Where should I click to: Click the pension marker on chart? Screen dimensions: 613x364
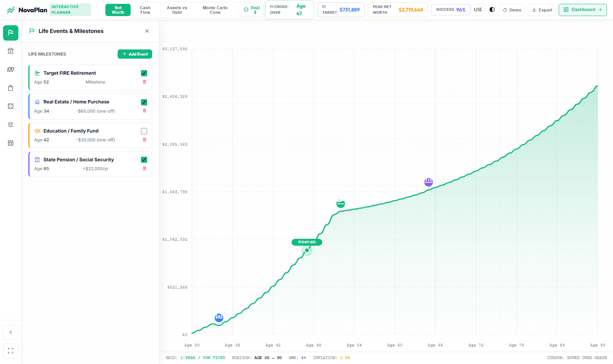(428, 182)
